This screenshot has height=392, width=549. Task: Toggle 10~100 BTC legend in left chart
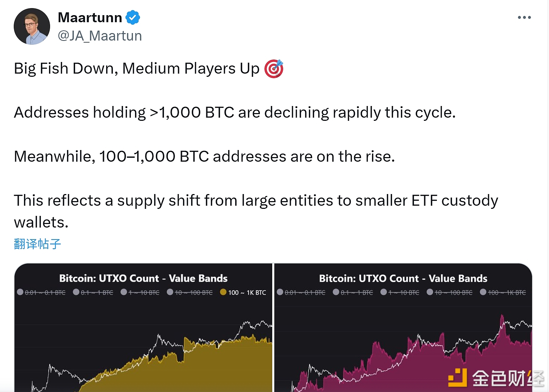[x=190, y=292]
